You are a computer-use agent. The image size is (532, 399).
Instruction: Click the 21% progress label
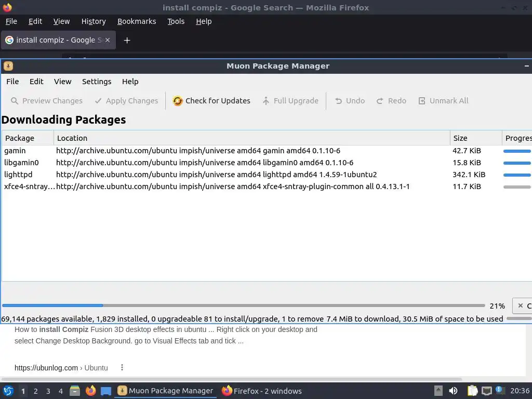click(x=497, y=306)
